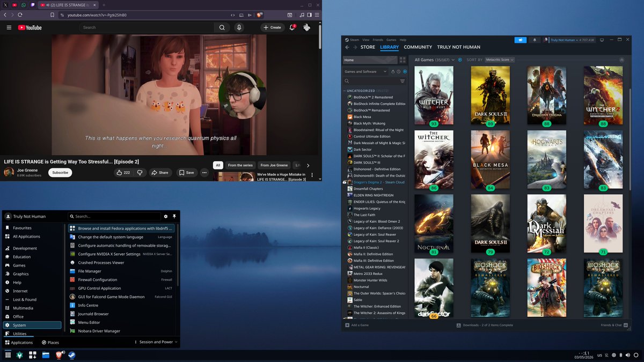Expand the All Games collection dropdown
Screen dimensions: 644x362
[453, 60]
